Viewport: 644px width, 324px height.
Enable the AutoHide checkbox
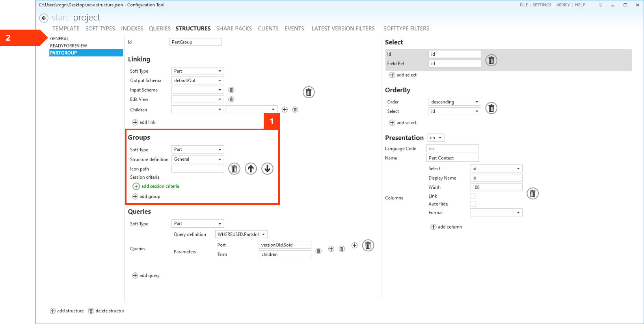[x=473, y=204]
